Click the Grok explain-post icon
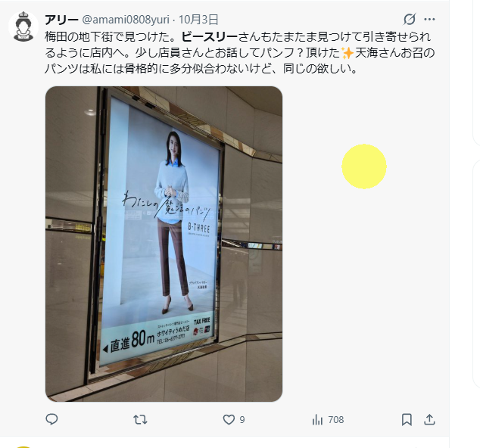 (410, 19)
